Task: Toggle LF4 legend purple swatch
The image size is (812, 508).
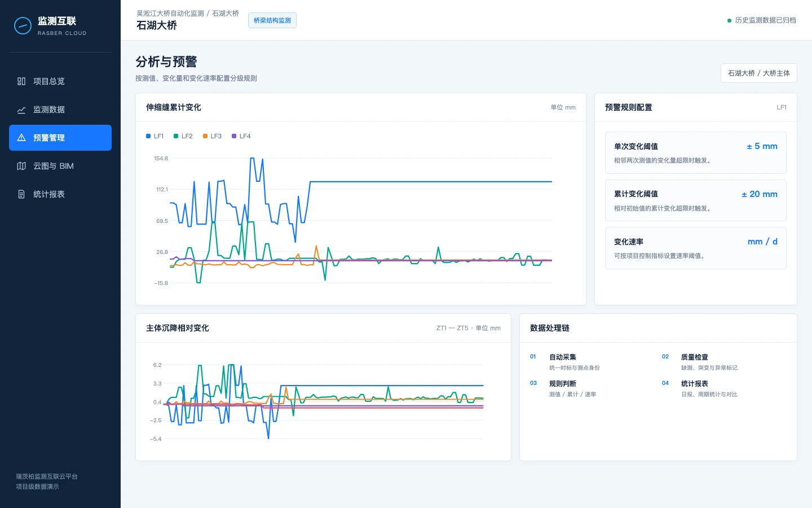Action: click(x=234, y=136)
